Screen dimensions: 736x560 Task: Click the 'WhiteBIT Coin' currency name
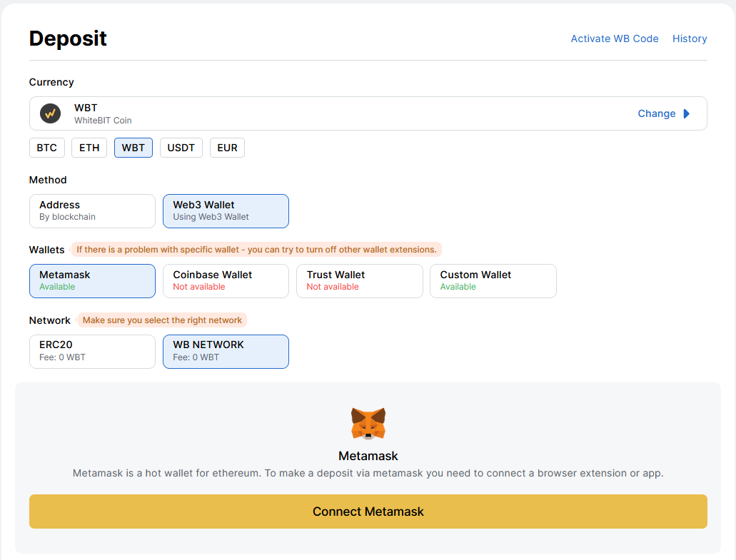point(103,121)
